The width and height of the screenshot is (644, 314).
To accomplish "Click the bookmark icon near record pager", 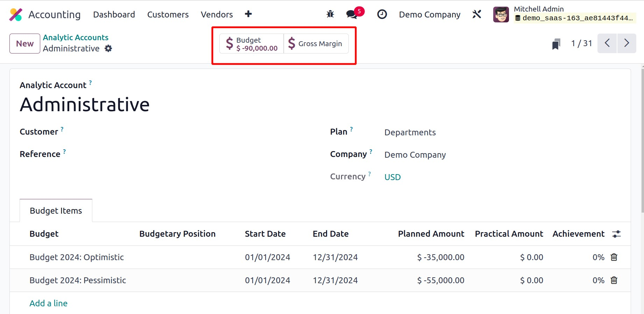I will pos(556,44).
